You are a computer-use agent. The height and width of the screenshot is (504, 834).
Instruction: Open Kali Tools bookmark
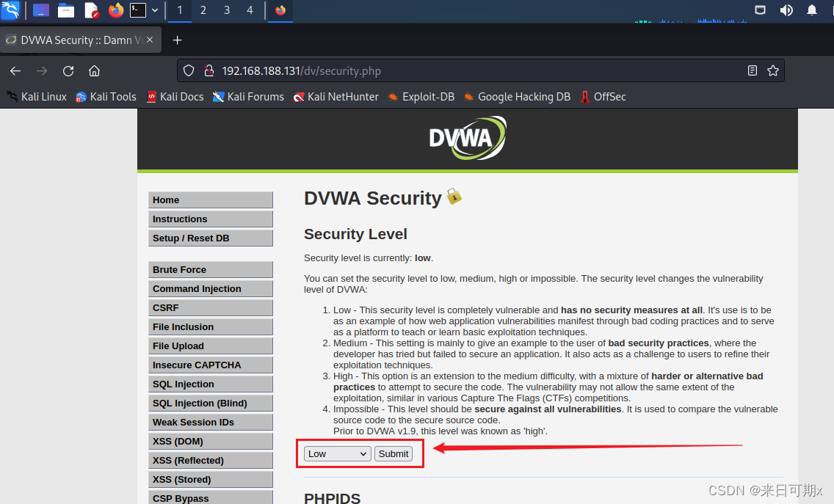pos(106,97)
